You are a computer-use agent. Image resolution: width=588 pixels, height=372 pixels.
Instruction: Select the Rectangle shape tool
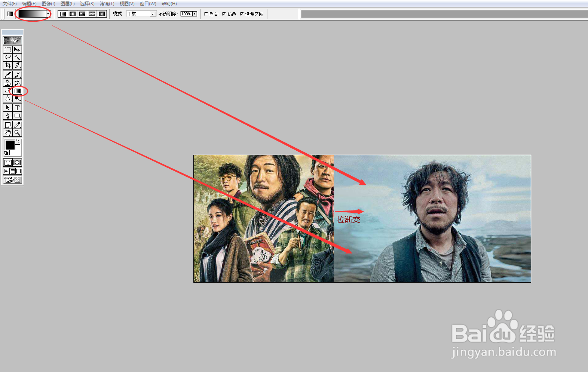click(x=17, y=116)
